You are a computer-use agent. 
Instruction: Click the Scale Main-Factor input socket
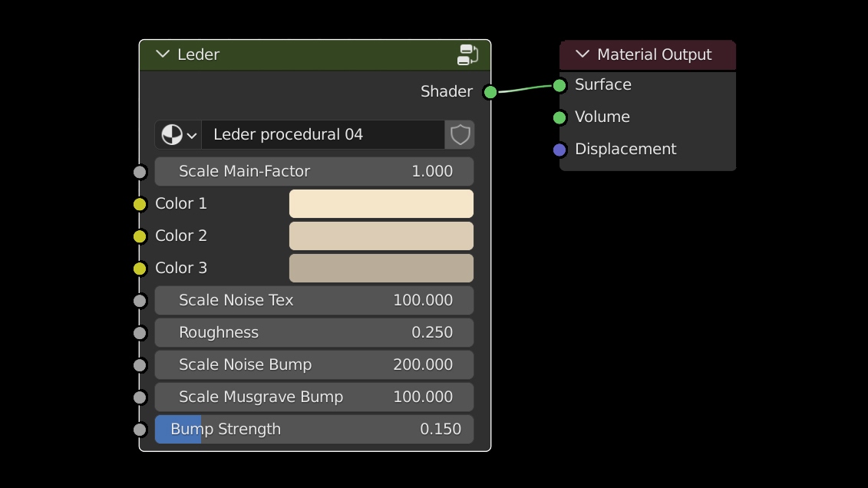click(x=140, y=172)
